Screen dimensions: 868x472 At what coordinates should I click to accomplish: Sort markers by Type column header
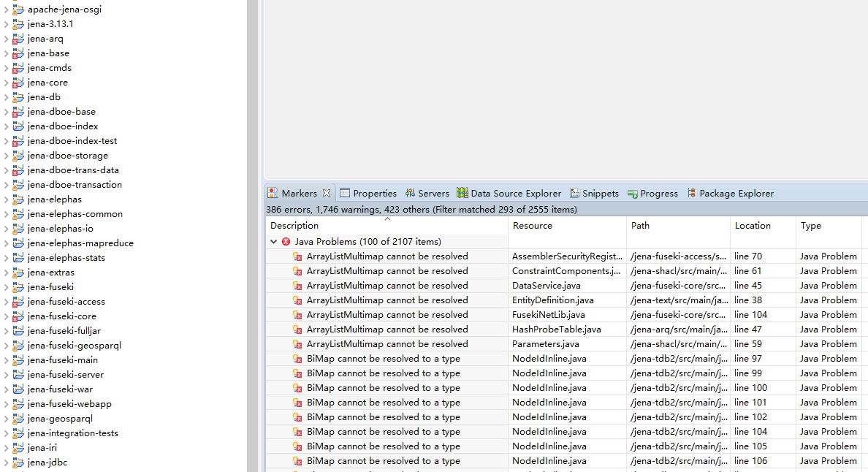tap(829, 226)
